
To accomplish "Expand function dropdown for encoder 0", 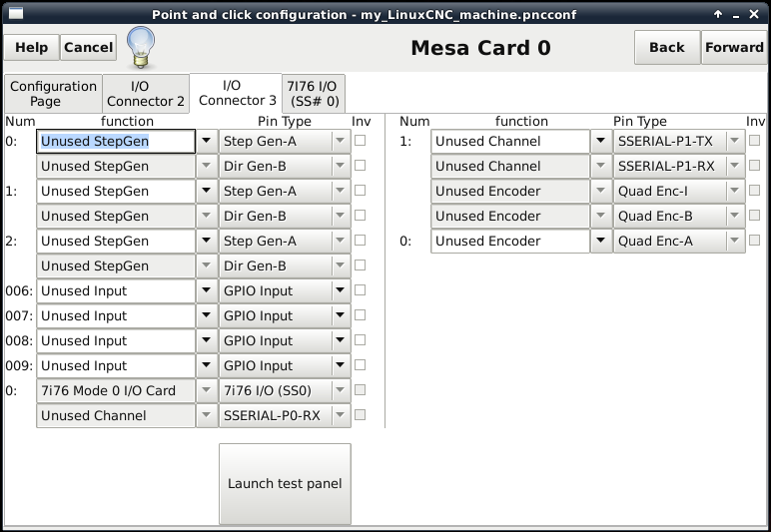I will (601, 242).
